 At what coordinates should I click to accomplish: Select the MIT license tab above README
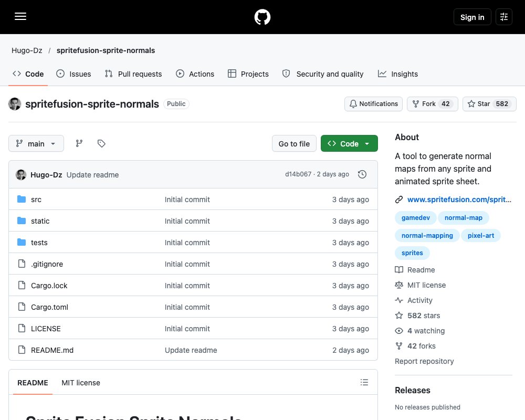coord(81,383)
